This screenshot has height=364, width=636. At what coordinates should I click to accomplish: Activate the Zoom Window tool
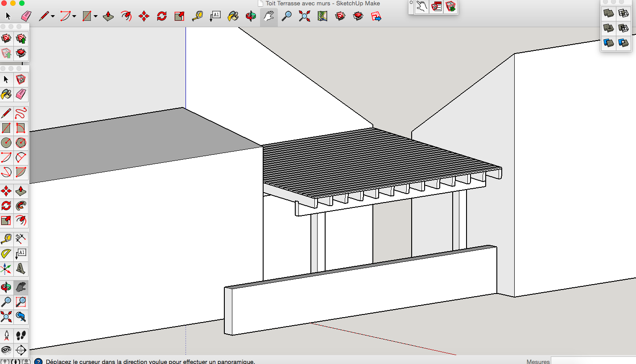pyautogui.click(x=21, y=302)
